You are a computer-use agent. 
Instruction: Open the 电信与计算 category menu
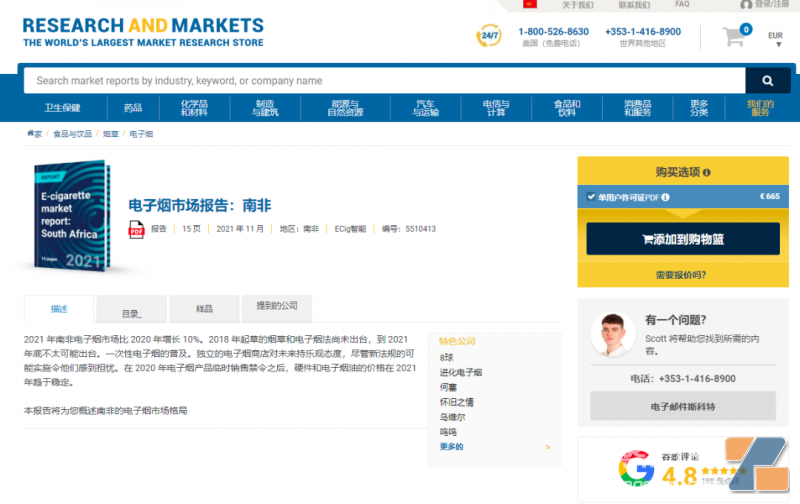tap(496, 108)
